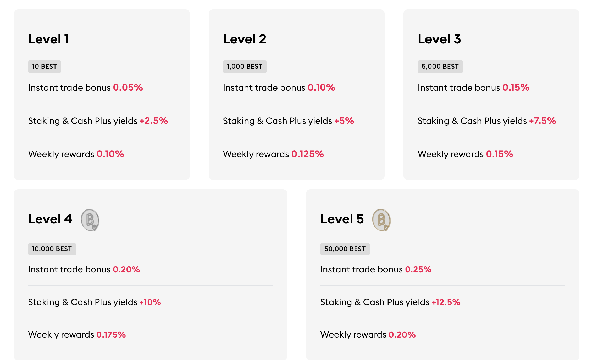The width and height of the screenshot is (598, 364).
Task: Click Level 3 weekly rewards 0.15% value
Action: pyautogui.click(x=499, y=154)
